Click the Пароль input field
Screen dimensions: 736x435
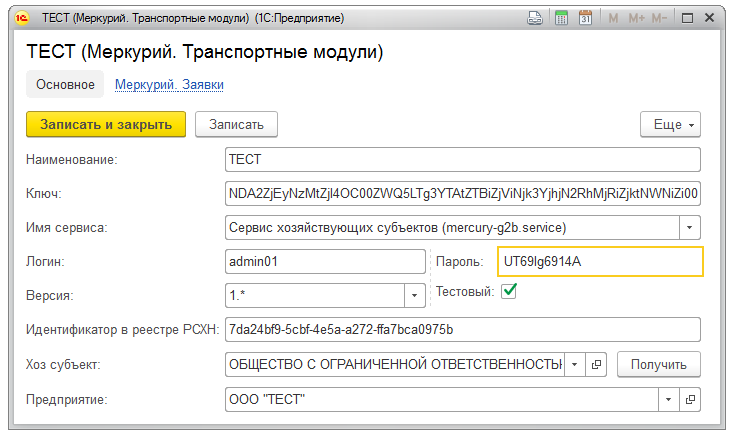(x=600, y=261)
